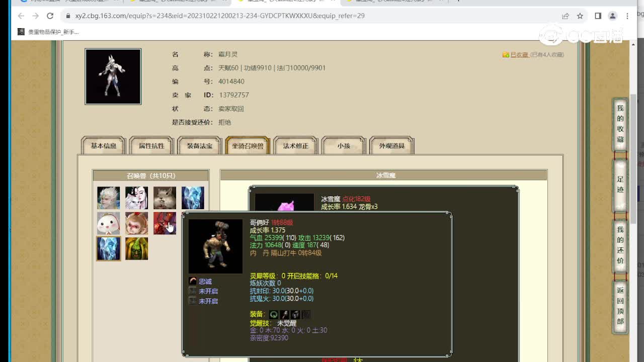Switch to the 属性抗性 tab
The image size is (644, 362).
[x=151, y=146]
